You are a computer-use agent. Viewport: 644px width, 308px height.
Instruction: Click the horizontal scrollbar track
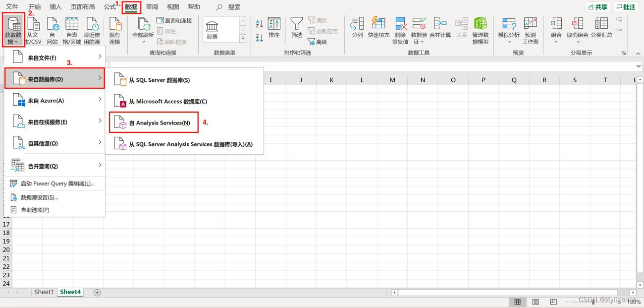point(514,293)
